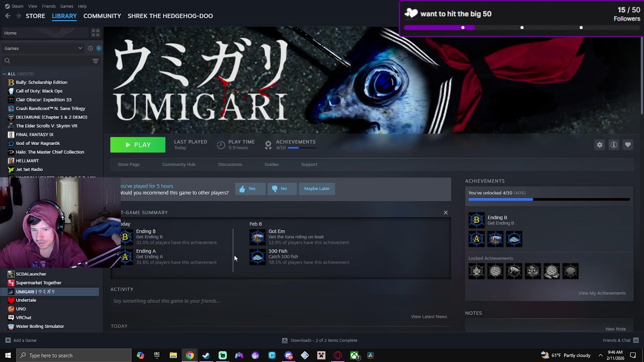Click the unlocked Ending A achievement badge
The height and width of the screenshot is (362, 644).
coord(476,239)
